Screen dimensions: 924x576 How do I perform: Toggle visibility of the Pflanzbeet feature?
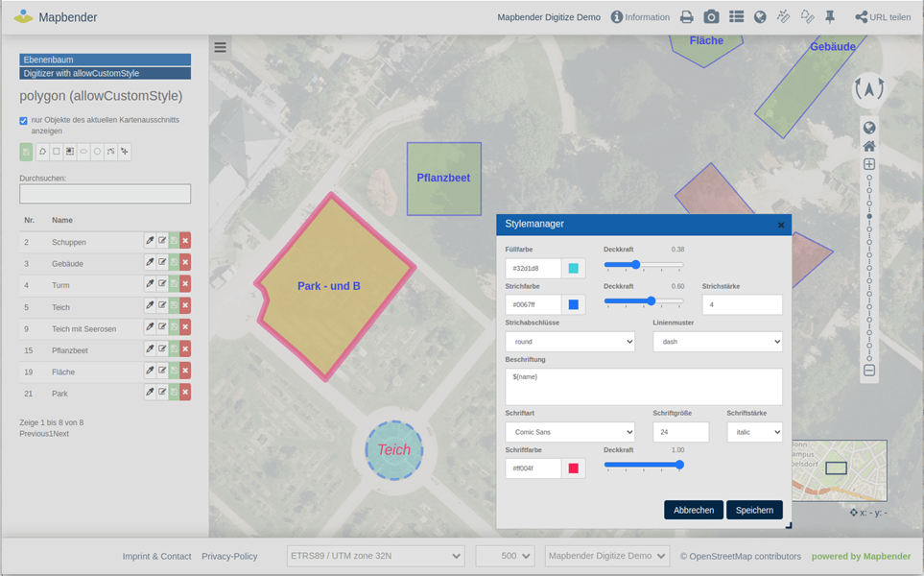pyautogui.click(x=174, y=348)
